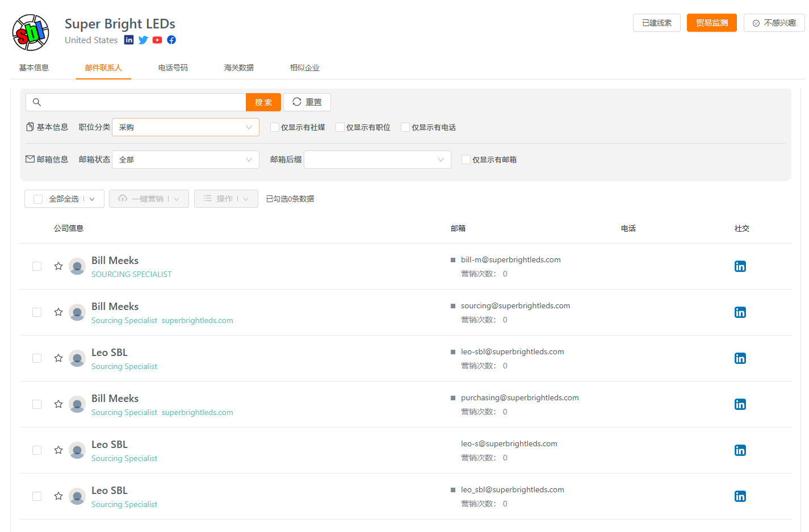This screenshot has height=532, width=809.
Task: Go to the 电话号码 tab
Action: pos(173,68)
